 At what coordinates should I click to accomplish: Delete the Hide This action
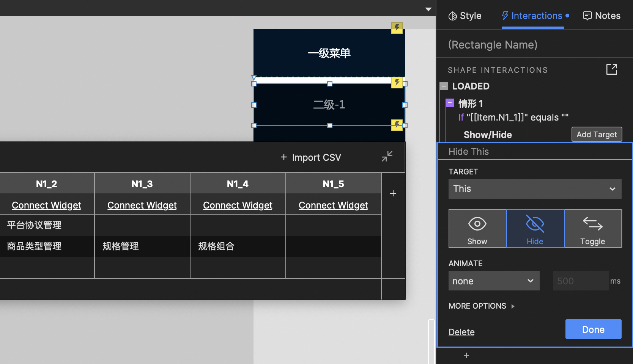(461, 332)
